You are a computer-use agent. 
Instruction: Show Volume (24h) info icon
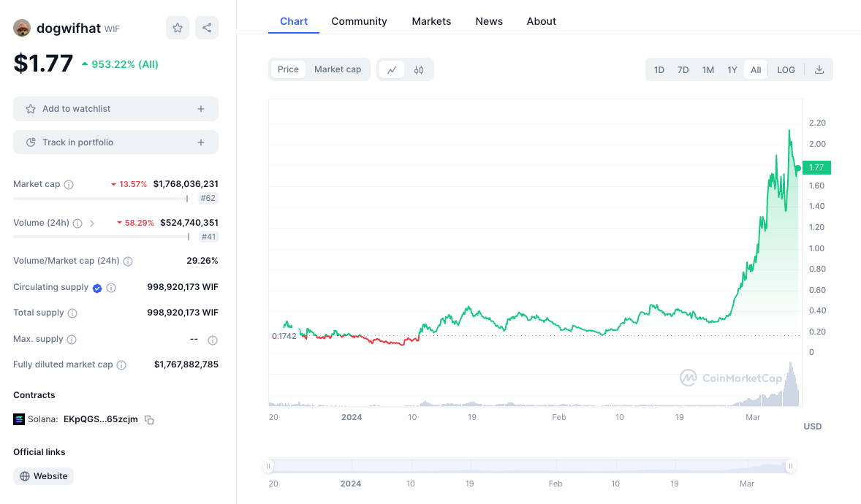(x=77, y=224)
